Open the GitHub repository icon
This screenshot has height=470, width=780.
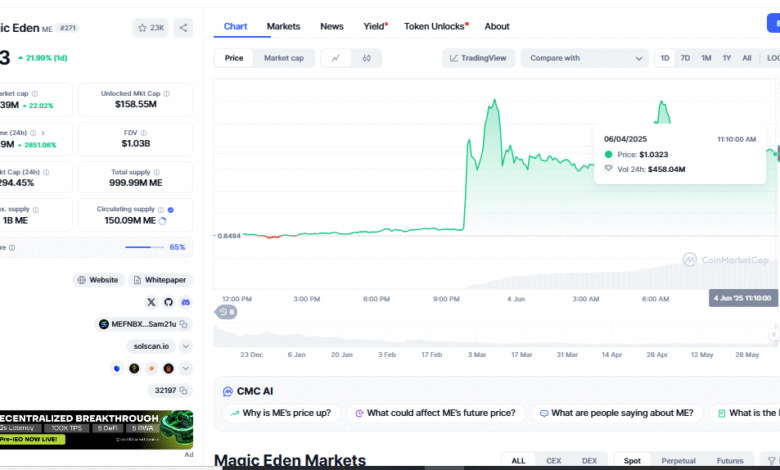[168, 302]
